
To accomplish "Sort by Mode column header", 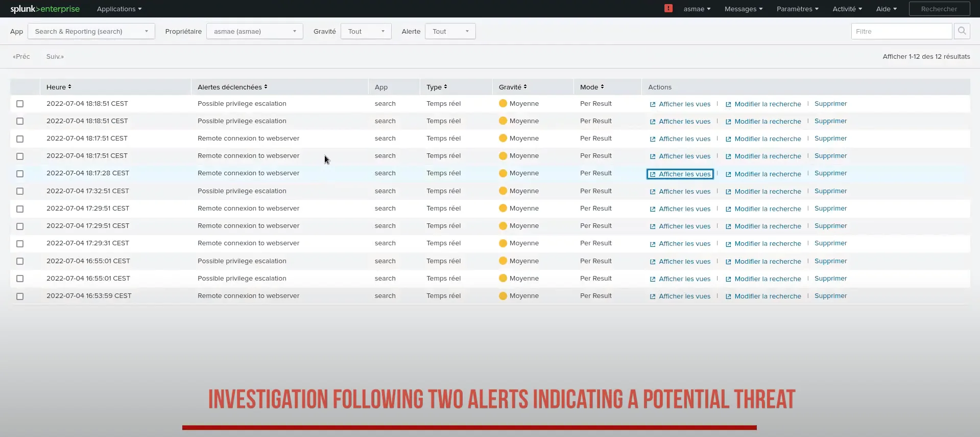I will [x=592, y=87].
